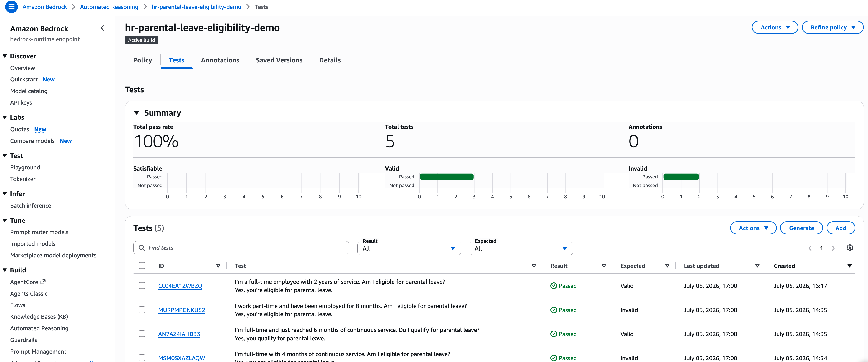868x362 pixels.
Task: Click the Valid Passed green bar
Action: [x=447, y=177]
